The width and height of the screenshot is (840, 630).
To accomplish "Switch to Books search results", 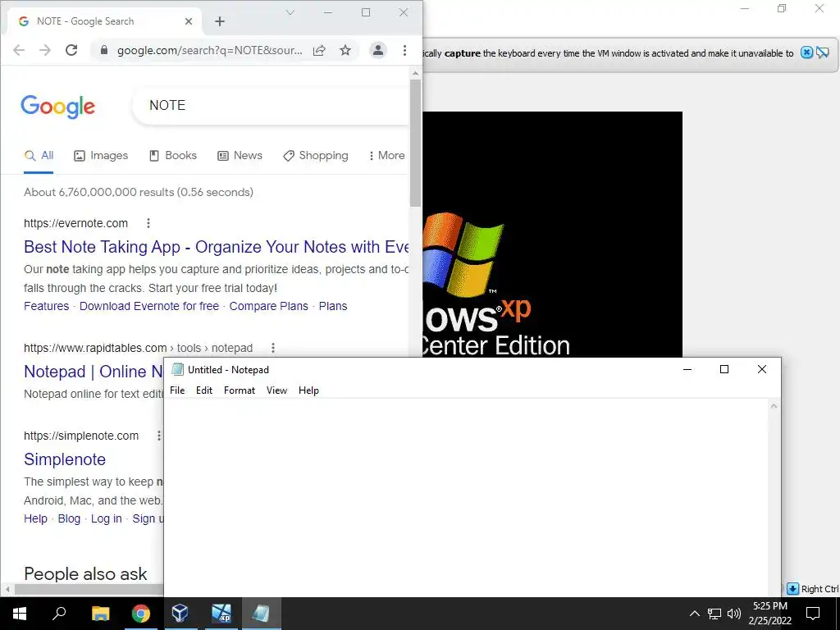I will pos(172,155).
